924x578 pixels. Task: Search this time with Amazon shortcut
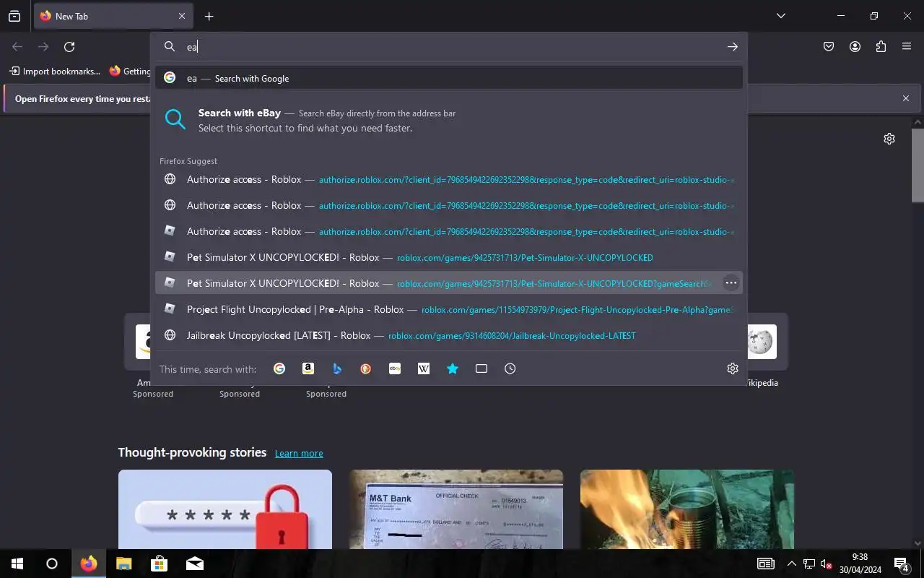308,368
